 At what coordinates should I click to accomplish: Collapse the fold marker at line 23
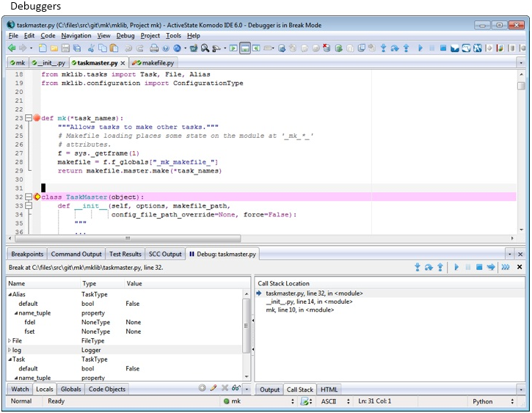(x=29, y=118)
